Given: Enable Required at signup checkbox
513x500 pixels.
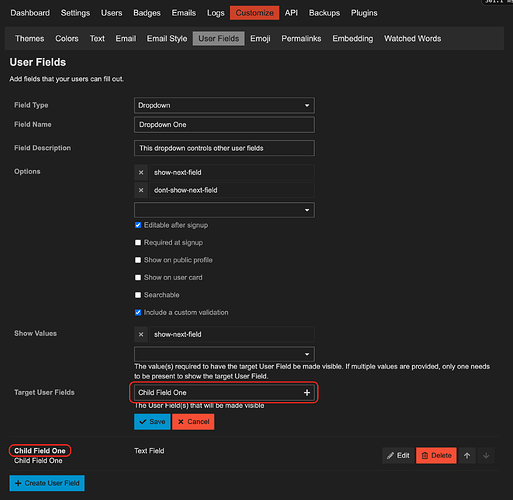Looking at the screenshot, I should (138, 242).
